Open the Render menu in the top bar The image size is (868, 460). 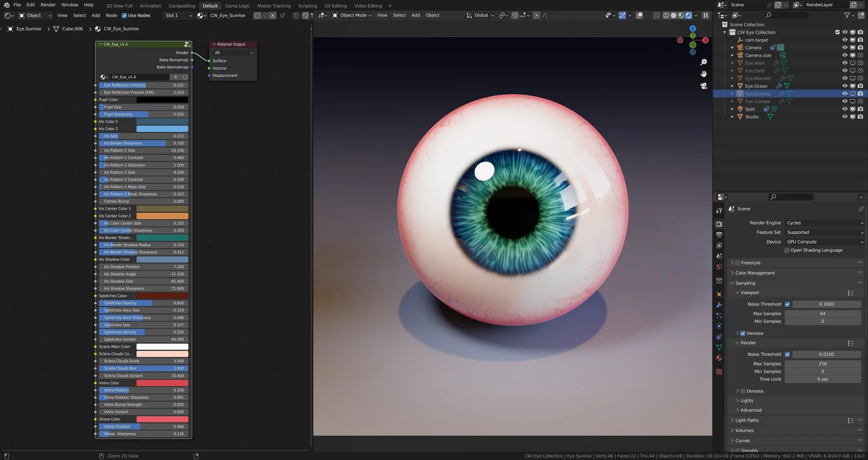(48, 5)
